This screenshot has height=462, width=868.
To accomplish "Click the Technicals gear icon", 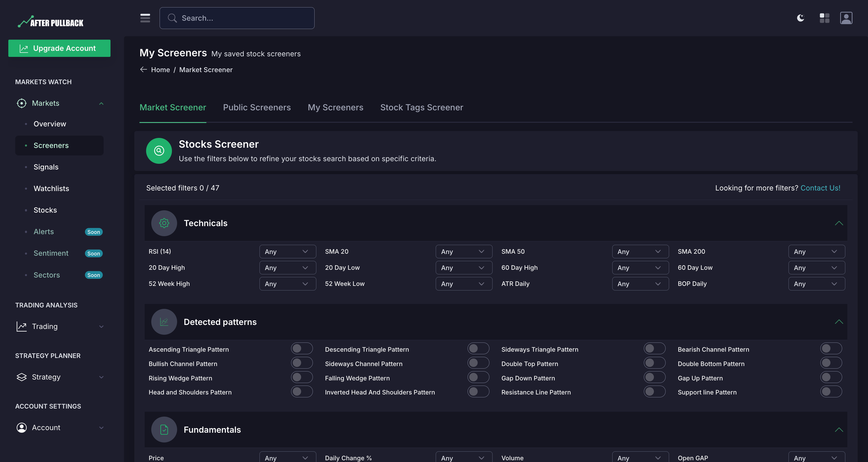I will pyautogui.click(x=164, y=223).
